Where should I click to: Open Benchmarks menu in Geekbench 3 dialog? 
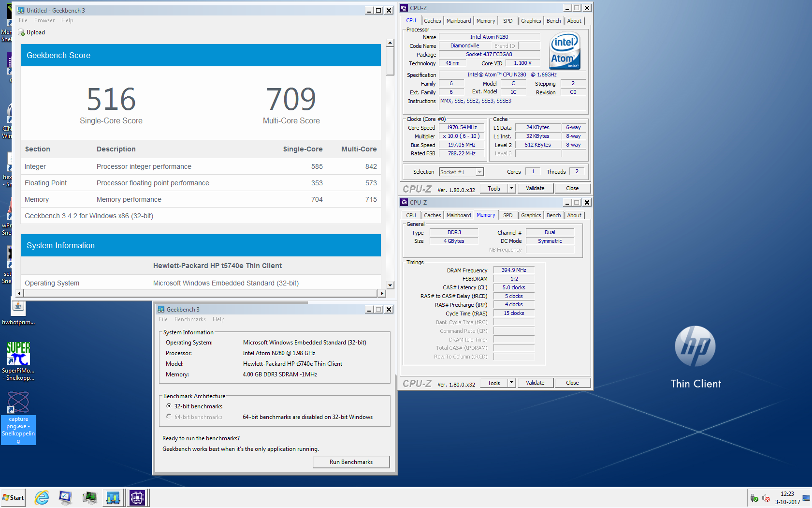click(x=190, y=319)
